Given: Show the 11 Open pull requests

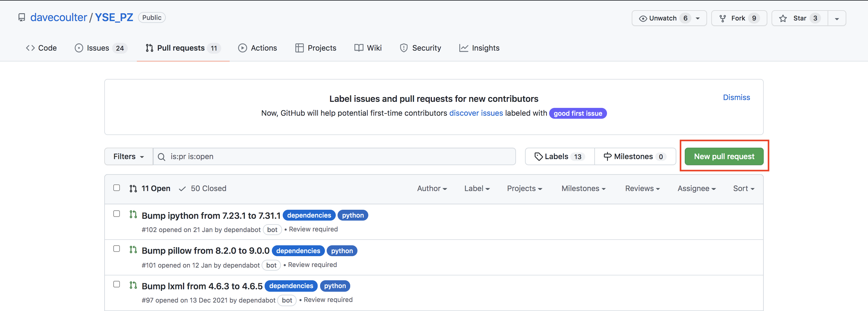Looking at the screenshot, I should point(150,188).
